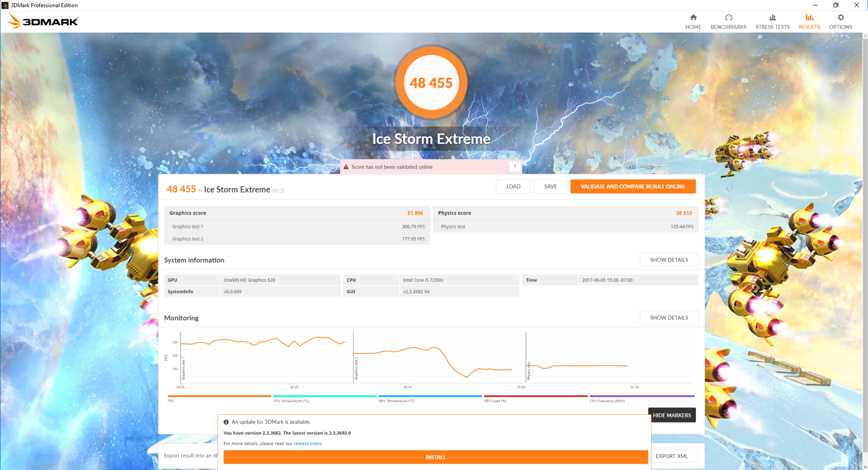Click SystemInfo version v5.0.609

pos(232,292)
